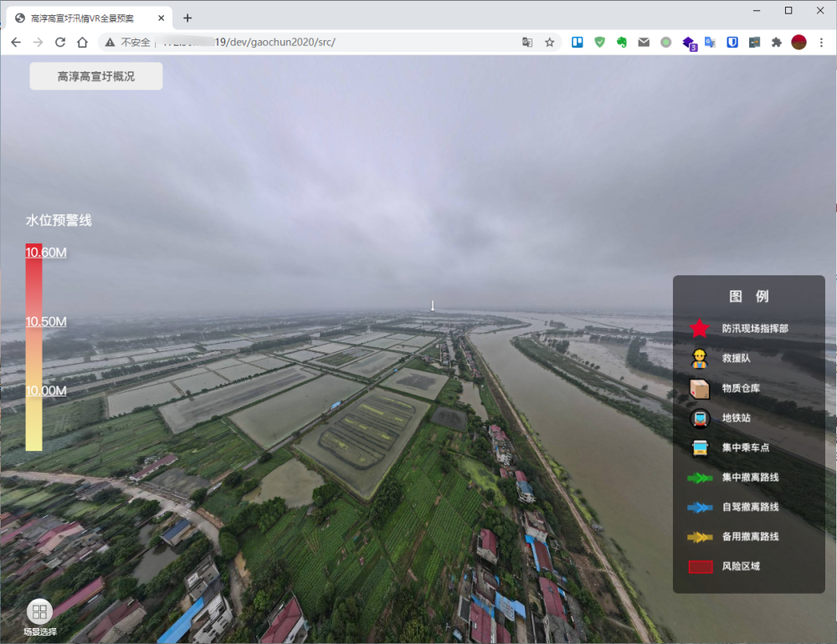This screenshot has width=837, height=644.
Task: Click the 10.50M water level mark
Action: click(x=46, y=322)
